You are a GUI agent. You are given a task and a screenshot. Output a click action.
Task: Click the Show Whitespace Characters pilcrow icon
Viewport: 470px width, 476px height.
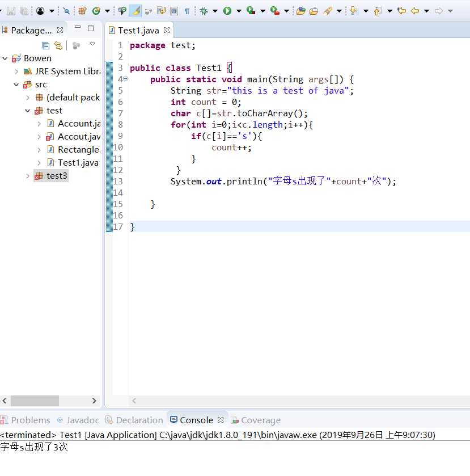click(x=187, y=11)
